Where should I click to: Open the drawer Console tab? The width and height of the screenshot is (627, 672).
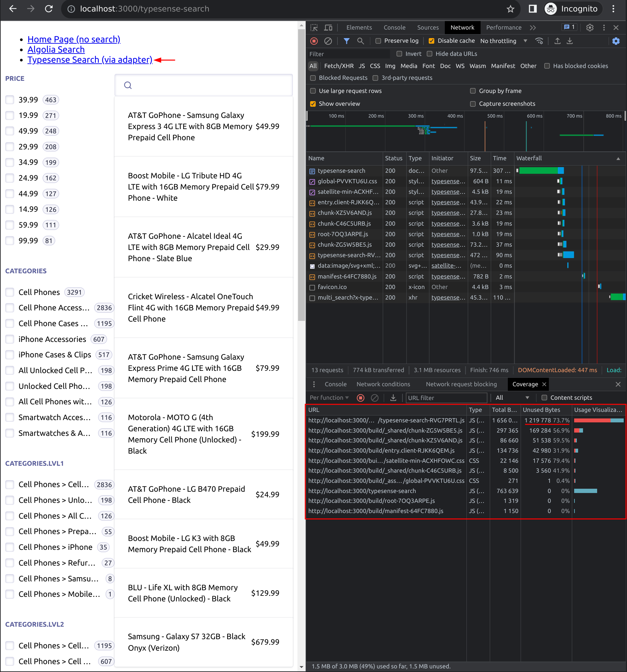pos(335,384)
